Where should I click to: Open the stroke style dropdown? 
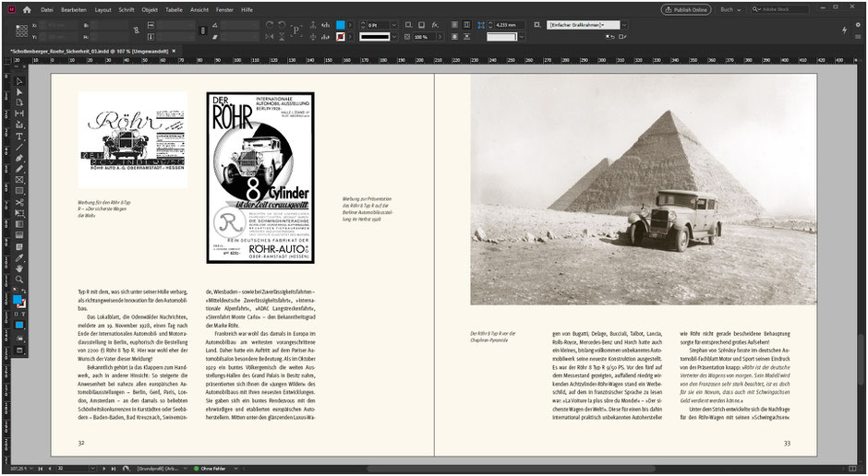(394, 37)
